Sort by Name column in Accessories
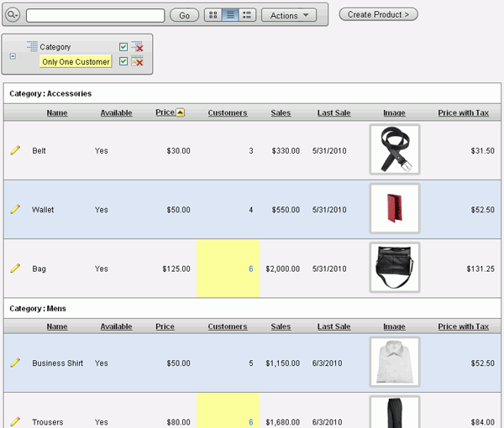The height and width of the screenshot is (428, 504). (x=57, y=112)
